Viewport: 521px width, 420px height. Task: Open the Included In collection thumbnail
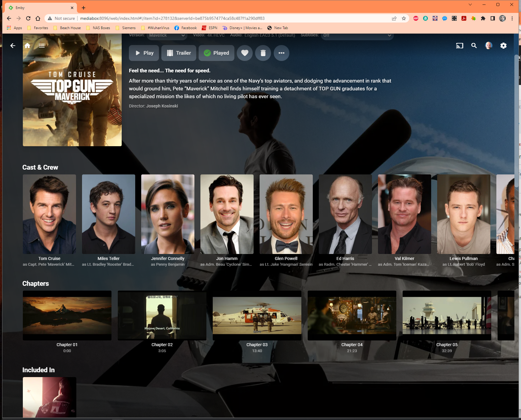50,397
